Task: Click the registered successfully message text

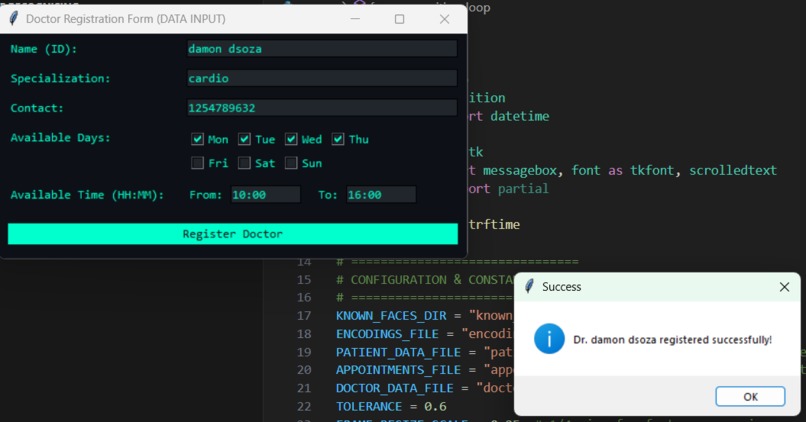Action: click(672, 340)
